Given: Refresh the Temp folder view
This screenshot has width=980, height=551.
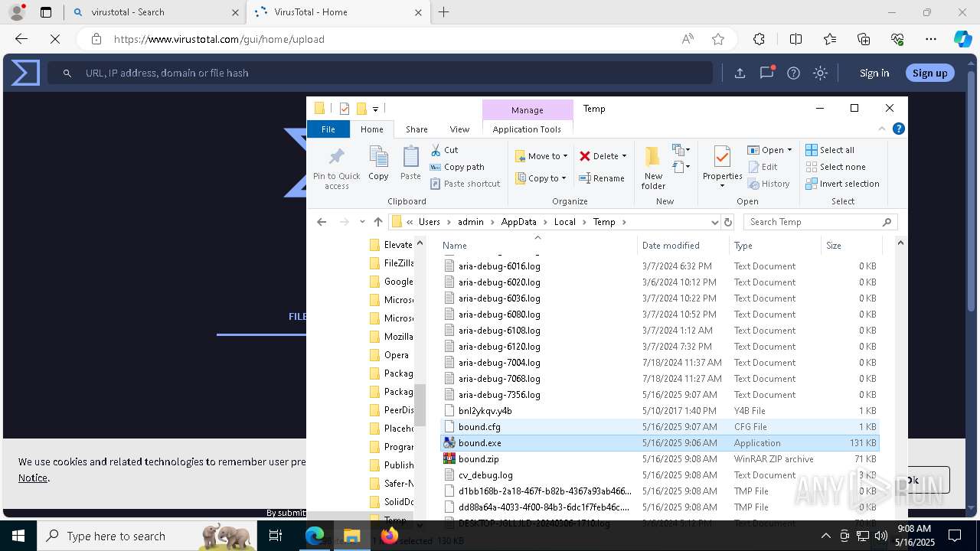Looking at the screenshot, I should [728, 222].
